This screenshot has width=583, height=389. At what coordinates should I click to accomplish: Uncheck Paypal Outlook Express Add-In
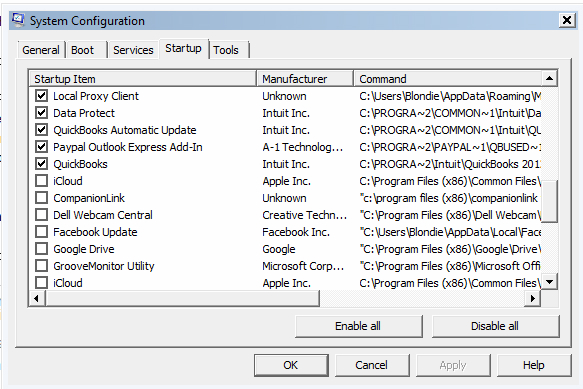(x=41, y=147)
